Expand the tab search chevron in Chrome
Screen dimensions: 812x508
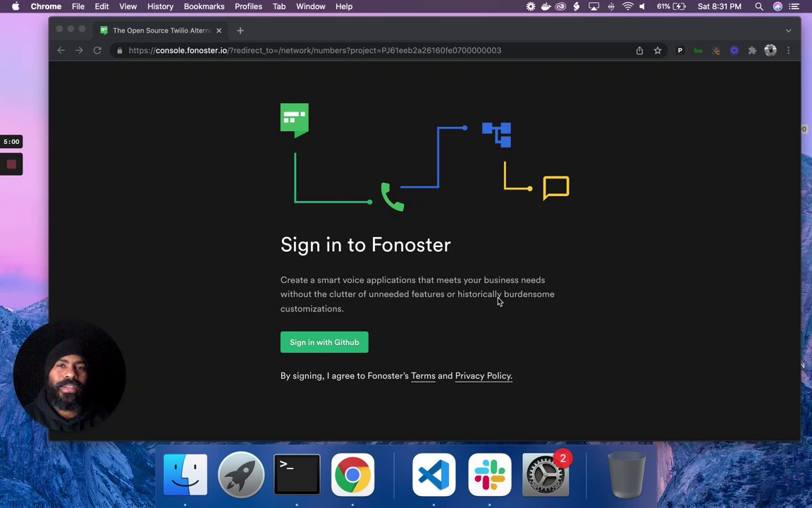pyautogui.click(x=788, y=30)
